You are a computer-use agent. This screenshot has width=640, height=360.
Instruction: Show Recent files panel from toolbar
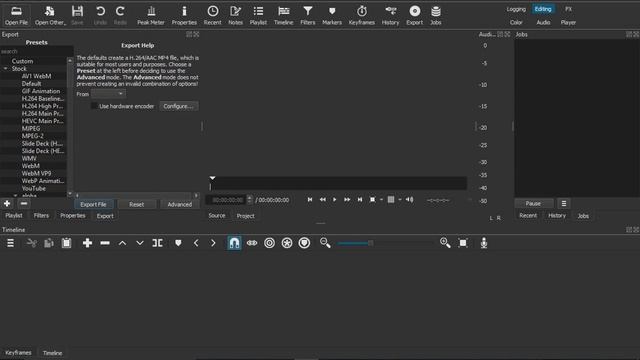coord(213,16)
